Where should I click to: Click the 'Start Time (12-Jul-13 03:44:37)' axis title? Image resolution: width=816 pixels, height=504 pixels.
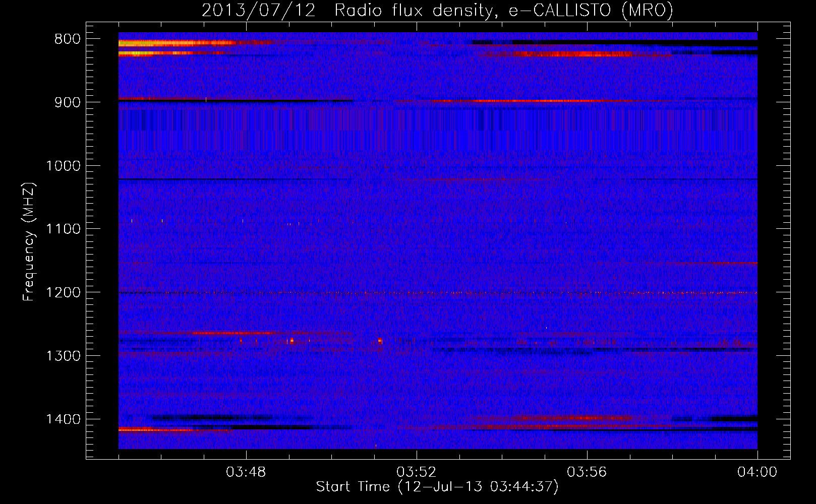(x=437, y=487)
